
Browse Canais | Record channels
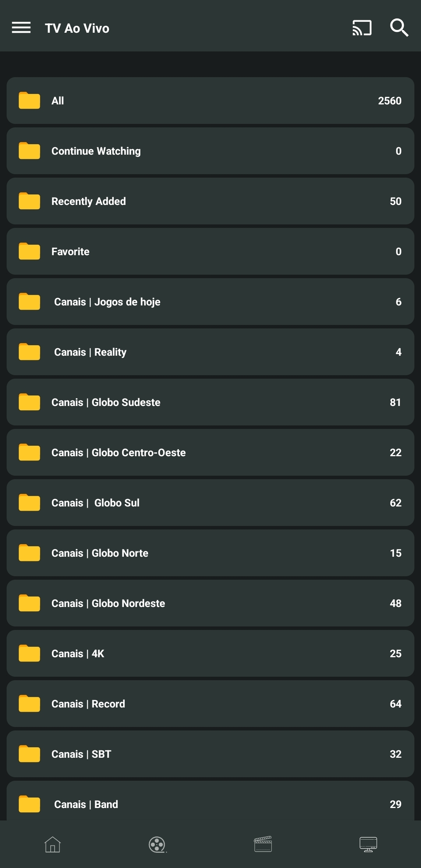click(x=210, y=704)
